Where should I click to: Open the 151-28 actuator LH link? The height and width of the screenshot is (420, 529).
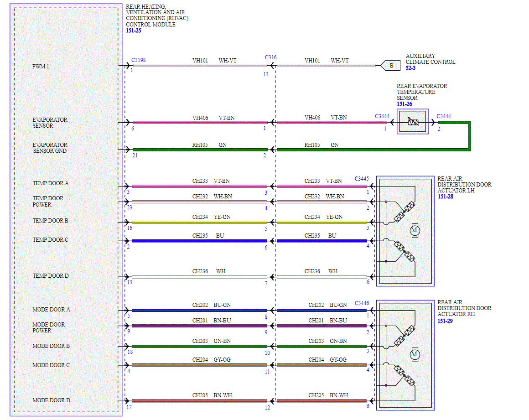[446, 197]
